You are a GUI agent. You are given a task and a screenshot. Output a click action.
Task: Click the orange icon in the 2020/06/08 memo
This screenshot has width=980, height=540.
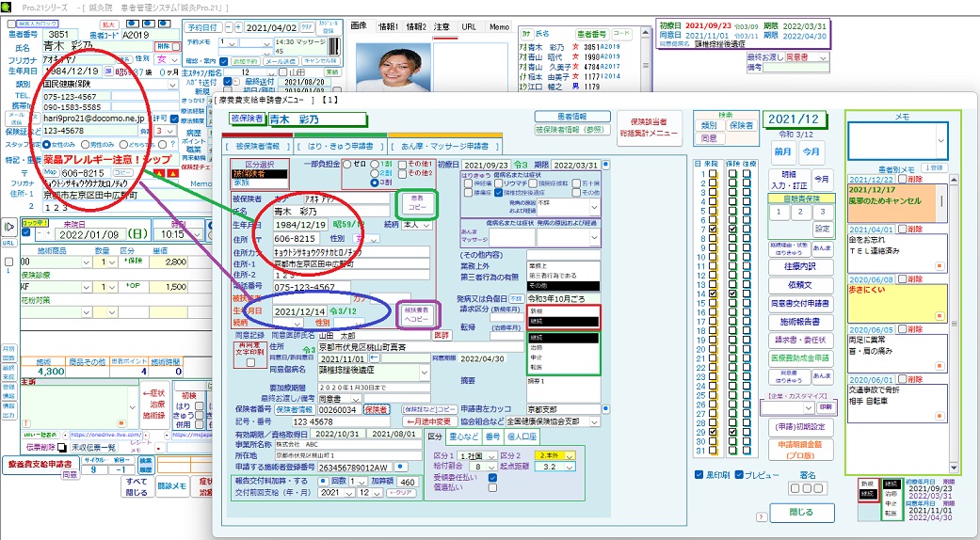point(939,316)
